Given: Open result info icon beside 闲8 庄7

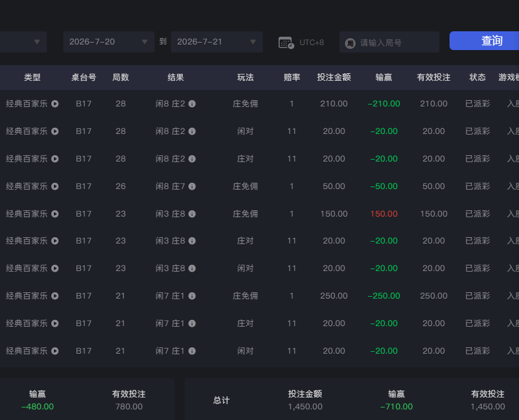Looking at the screenshot, I should tap(192, 187).
